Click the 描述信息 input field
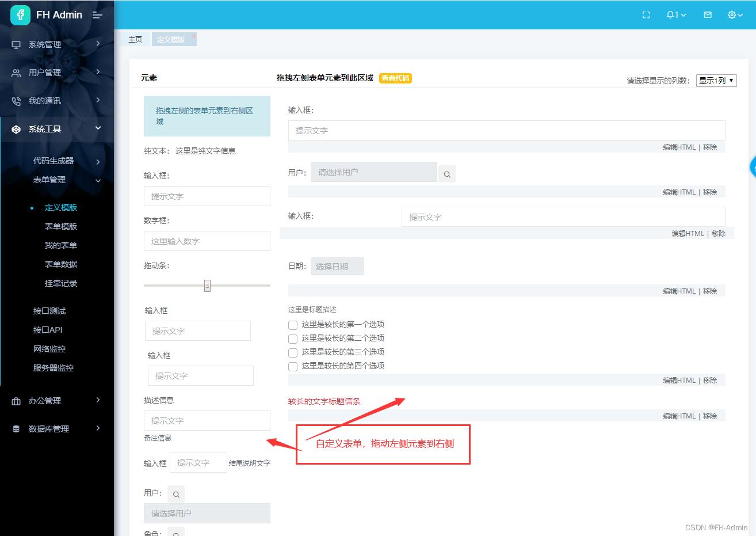Image resolution: width=756 pixels, height=536 pixels. pos(207,421)
